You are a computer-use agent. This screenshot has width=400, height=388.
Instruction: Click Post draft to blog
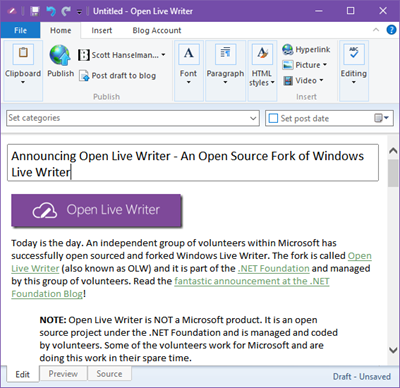point(118,76)
